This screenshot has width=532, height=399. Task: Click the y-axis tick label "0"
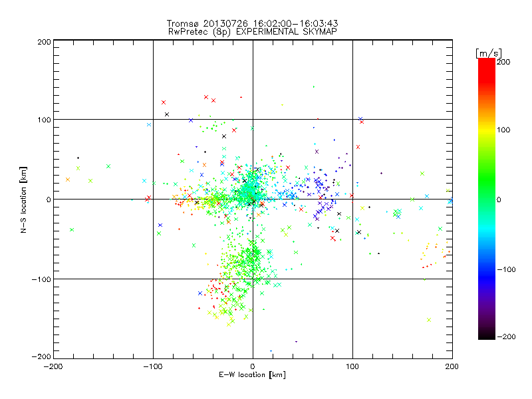tap(49, 200)
